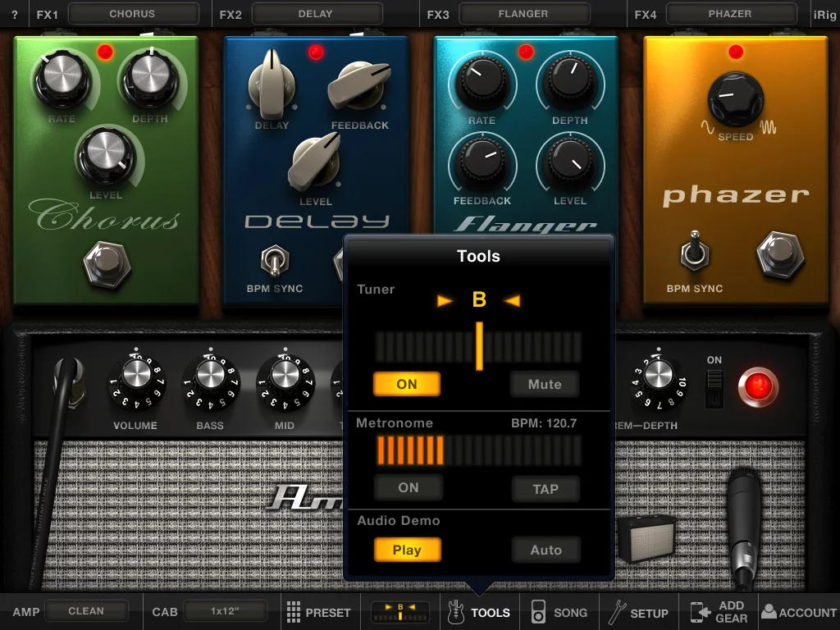Select the FX3 Flanger slot
The height and width of the screenshot is (630, 840).
[523, 13]
